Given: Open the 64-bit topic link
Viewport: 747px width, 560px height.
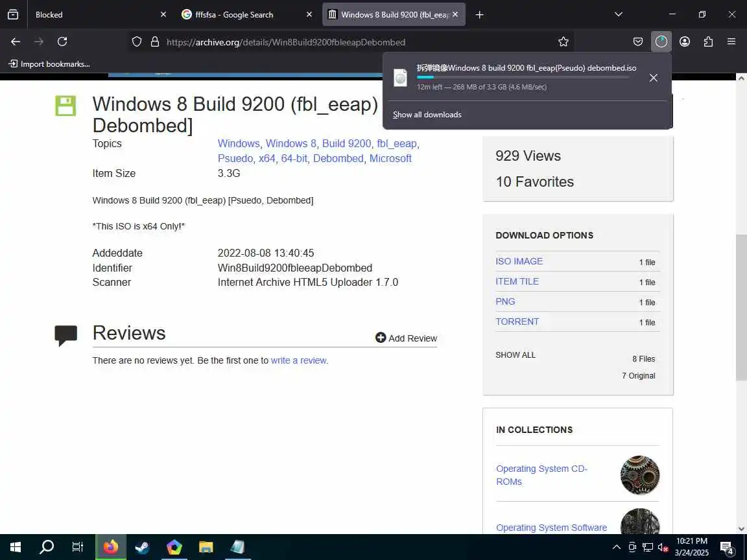Looking at the screenshot, I should [294, 158].
